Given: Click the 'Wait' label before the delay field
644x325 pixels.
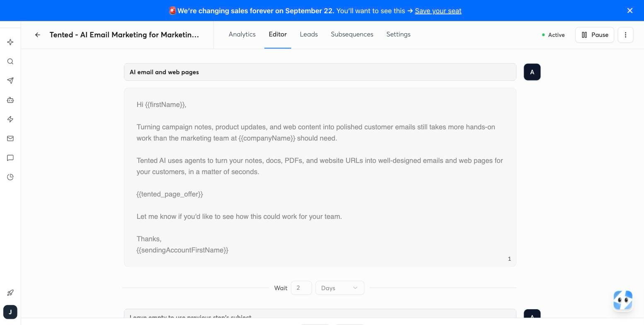Looking at the screenshot, I should click(x=281, y=288).
